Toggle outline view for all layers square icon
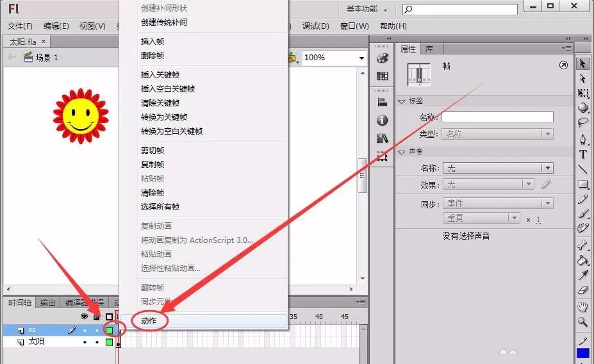594x364 pixels. tap(109, 317)
